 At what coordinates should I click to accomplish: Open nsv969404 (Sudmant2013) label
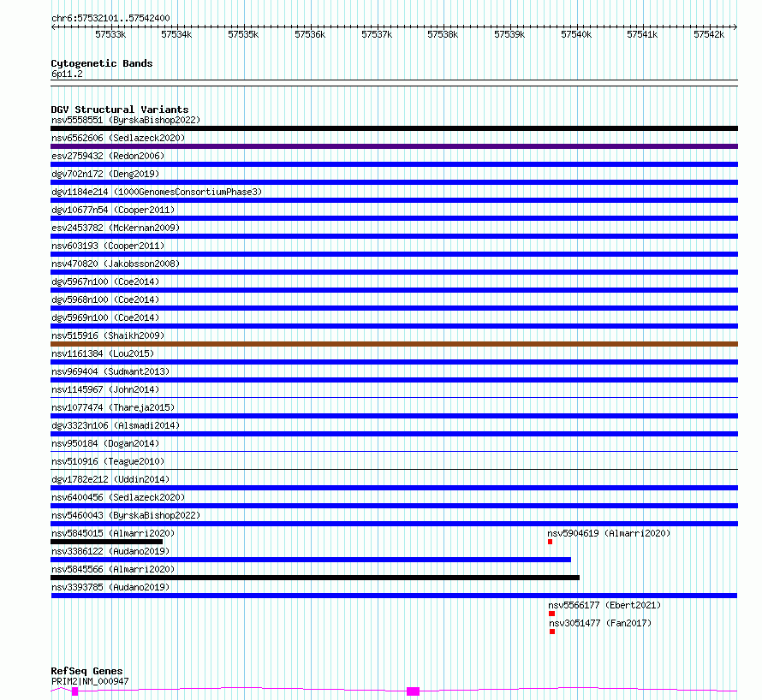[x=110, y=371]
